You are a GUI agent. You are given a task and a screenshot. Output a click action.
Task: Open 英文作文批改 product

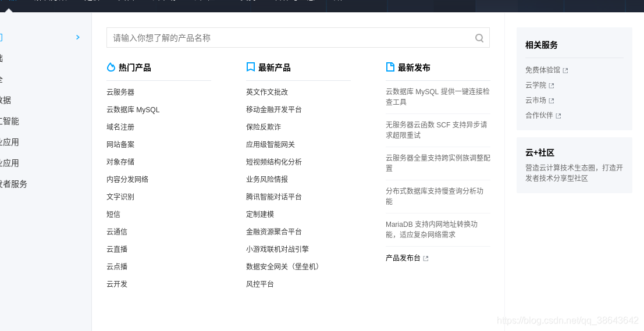267,92
